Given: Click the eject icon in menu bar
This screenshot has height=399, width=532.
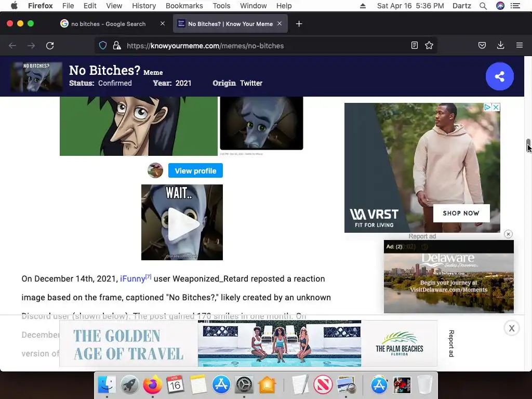Looking at the screenshot, I should pyautogui.click(x=363, y=6).
